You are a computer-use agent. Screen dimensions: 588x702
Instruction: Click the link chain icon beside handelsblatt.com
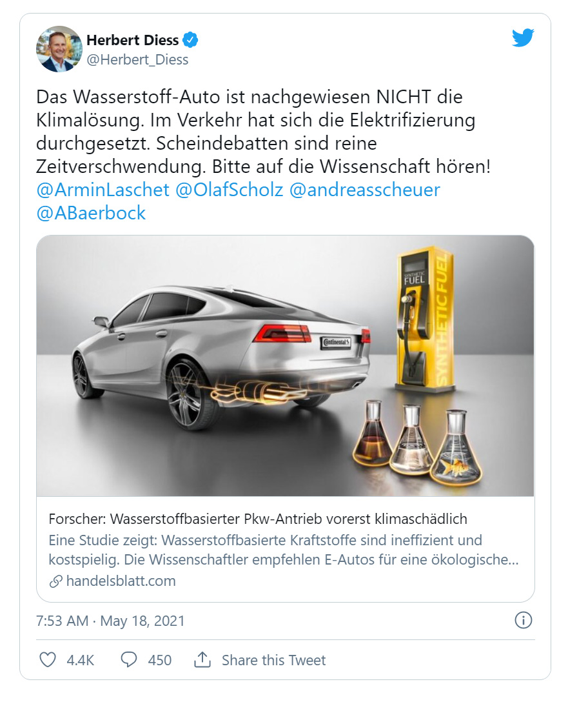click(55, 581)
